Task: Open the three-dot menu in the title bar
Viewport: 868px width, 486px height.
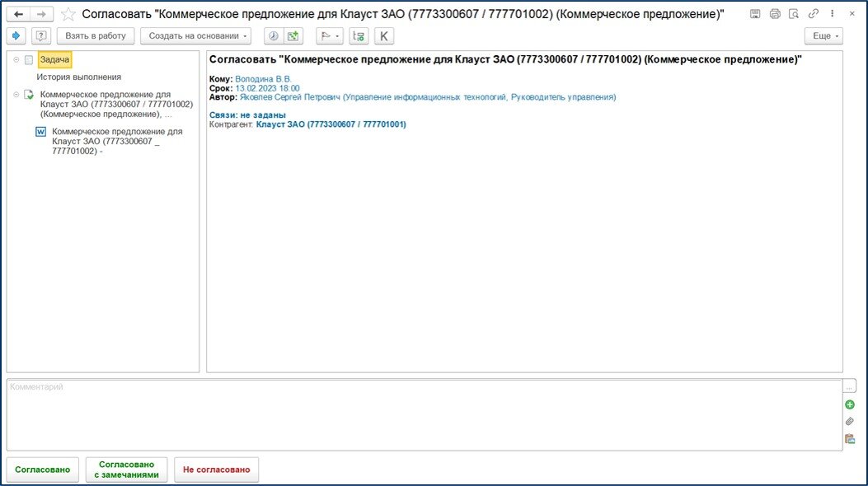Action: (831, 13)
